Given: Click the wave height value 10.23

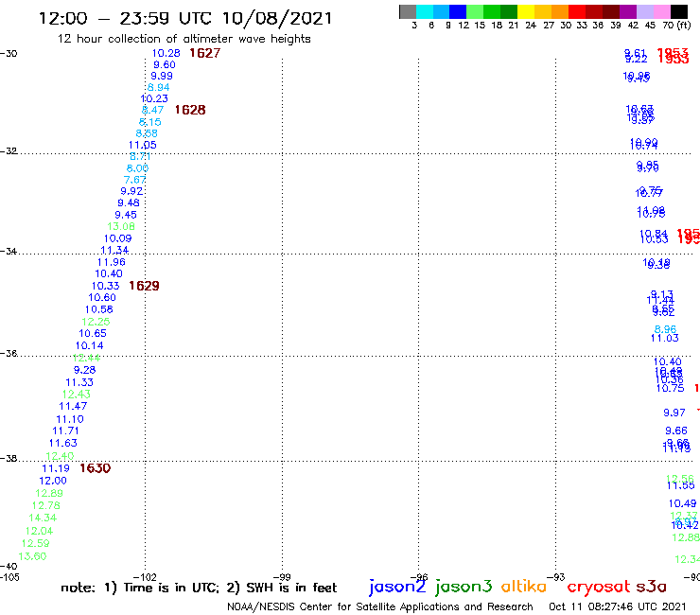Looking at the screenshot, I should (154, 98).
